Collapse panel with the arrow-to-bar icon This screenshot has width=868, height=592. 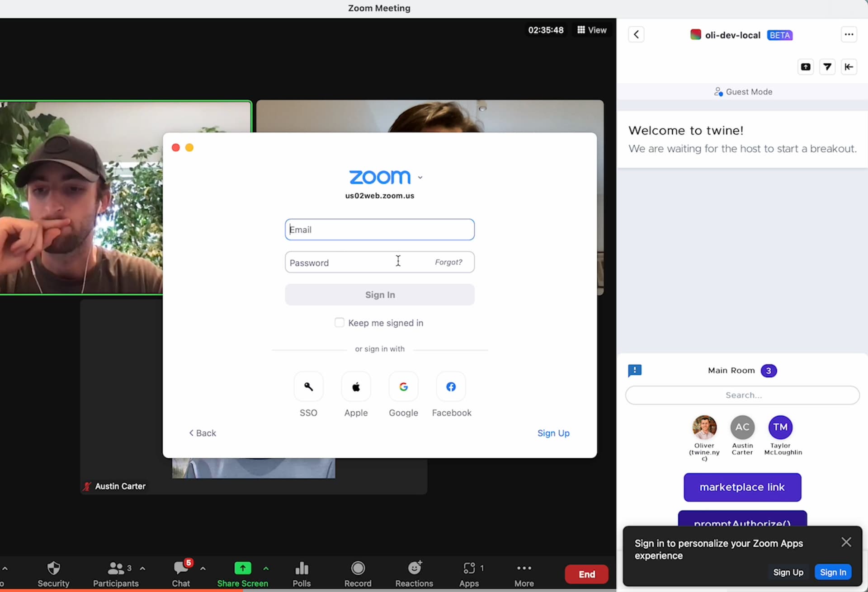[849, 67]
